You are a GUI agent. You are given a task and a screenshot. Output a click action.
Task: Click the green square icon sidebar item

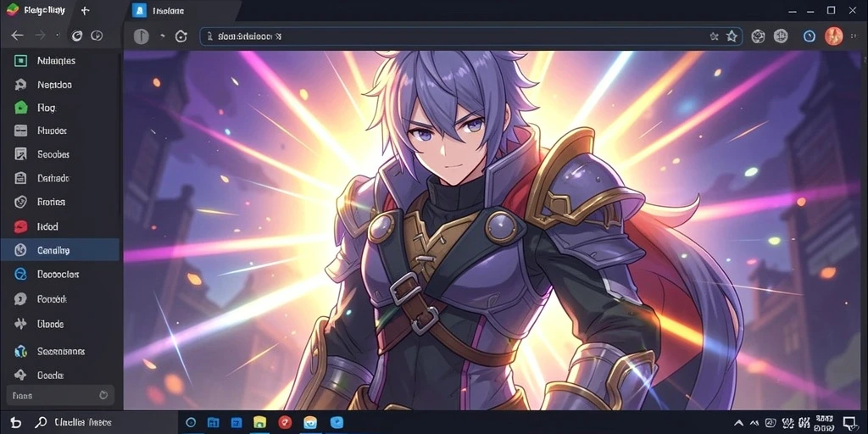pos(20,61)
